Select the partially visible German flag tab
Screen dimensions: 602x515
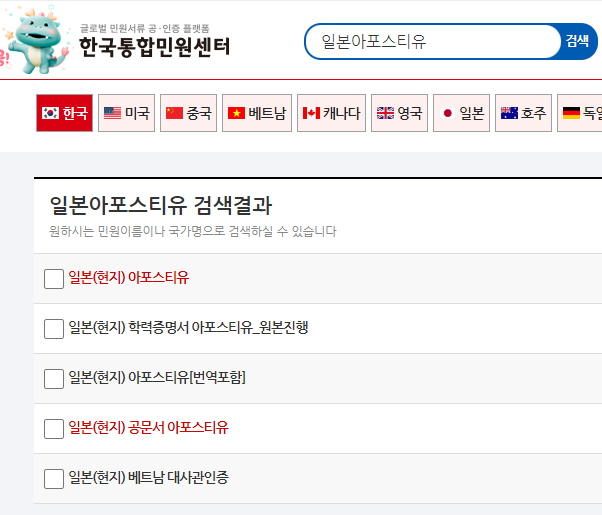[x=580, y=113]
